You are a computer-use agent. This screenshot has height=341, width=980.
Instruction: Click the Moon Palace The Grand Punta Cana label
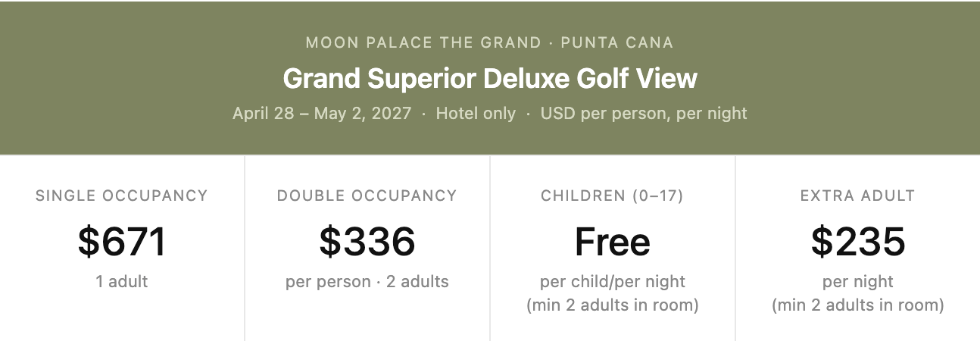pos(489,42)
